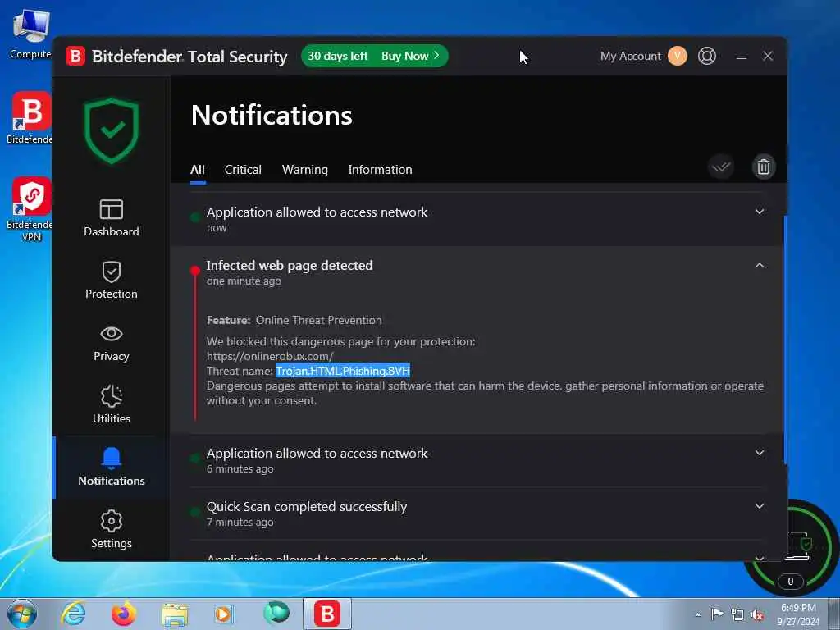Open the Utilities section in sidebar

(x=112, y=405)
